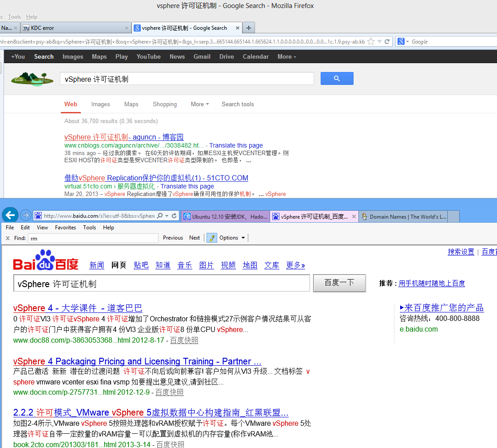Click the YouTube link in Google bar
The height and width of the screenshot is (448, 497).
149,56
